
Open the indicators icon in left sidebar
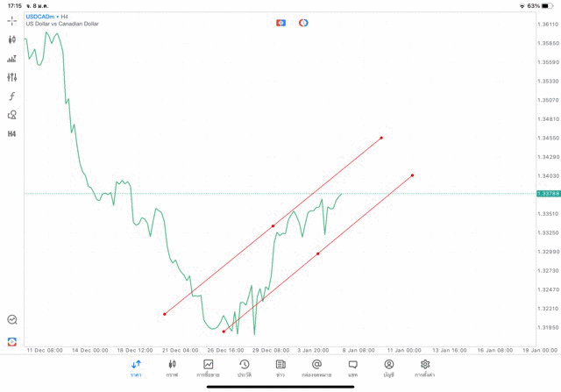tap(12, 59)
